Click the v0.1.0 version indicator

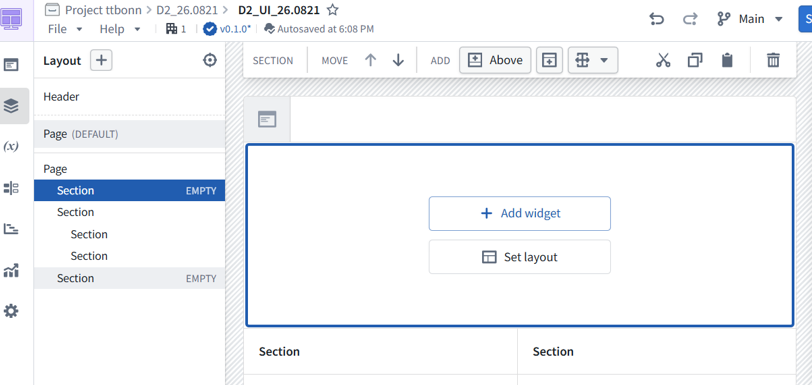tap(227, 29)
